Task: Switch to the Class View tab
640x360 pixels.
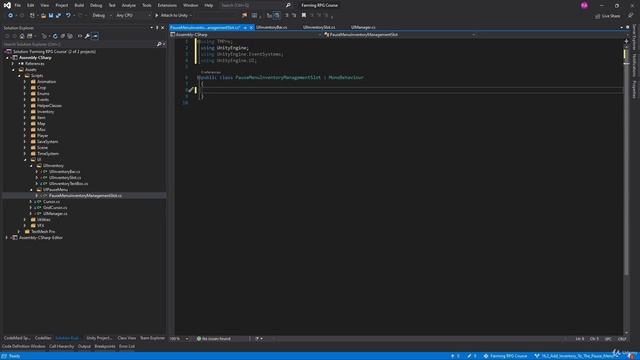Action: (x=127, y=338)
